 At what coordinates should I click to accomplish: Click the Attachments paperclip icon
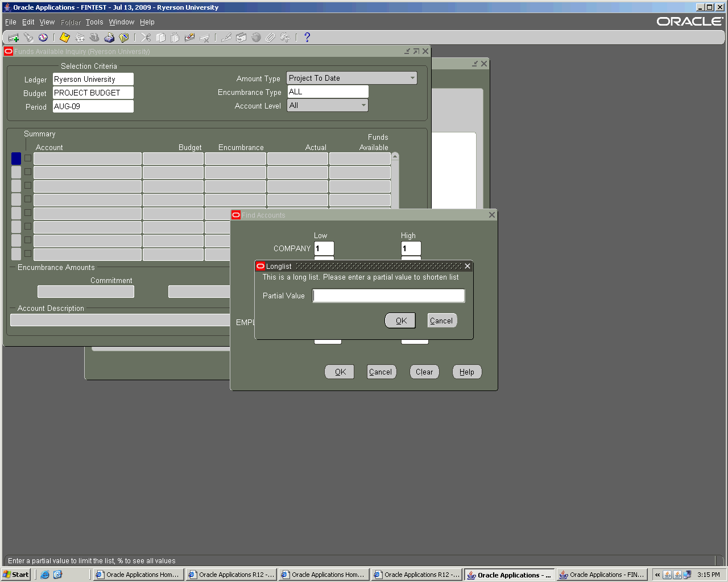click(x=271, y=38)
